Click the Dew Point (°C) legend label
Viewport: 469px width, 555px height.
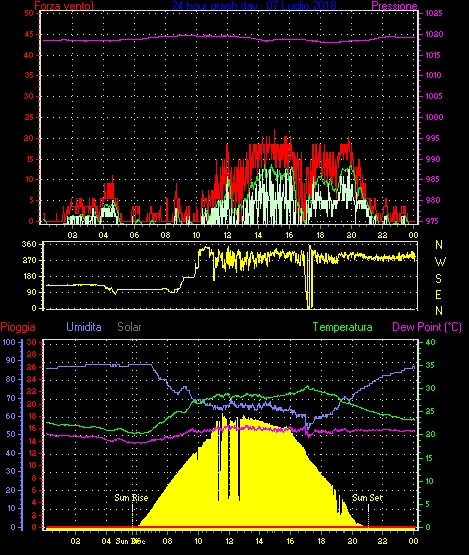click(x=427, y=327)
